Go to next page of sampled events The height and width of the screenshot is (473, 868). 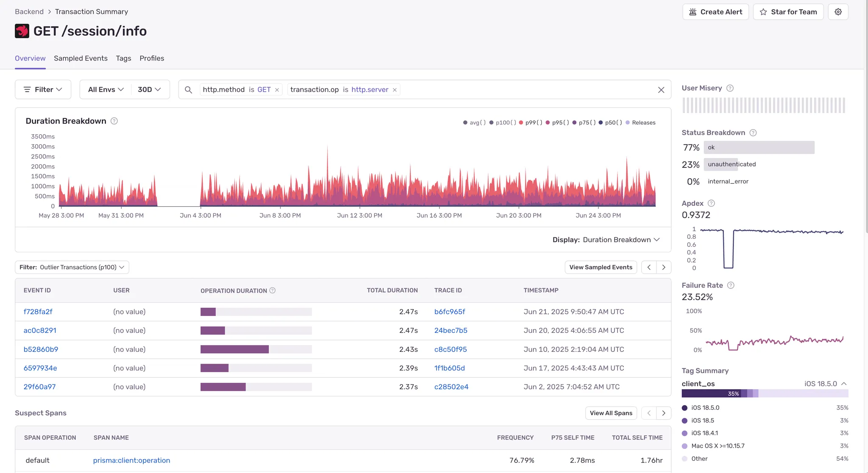pyautogui.click(x=664, y=267)
